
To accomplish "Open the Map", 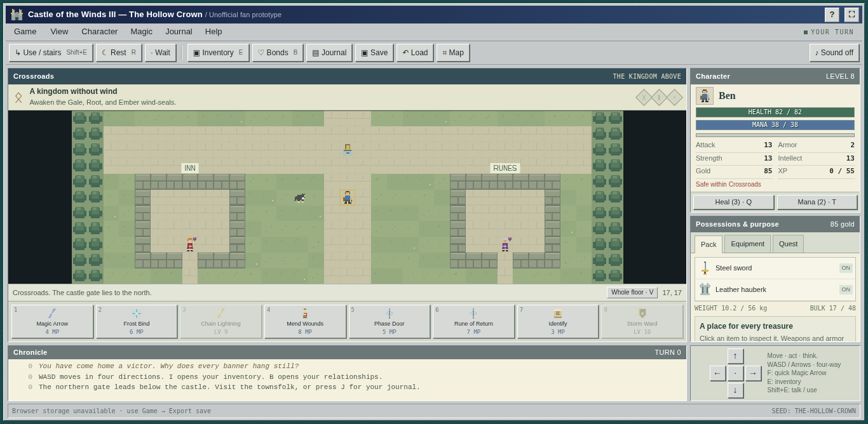I will coord(453,53).
